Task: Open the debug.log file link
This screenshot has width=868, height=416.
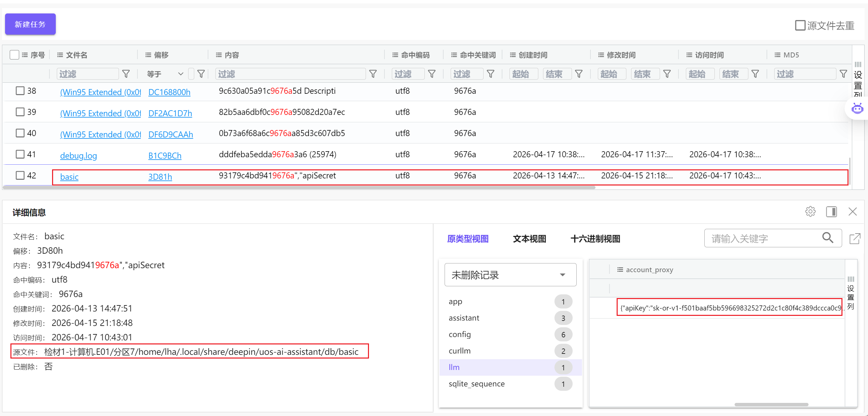Action: pos(78,156)
